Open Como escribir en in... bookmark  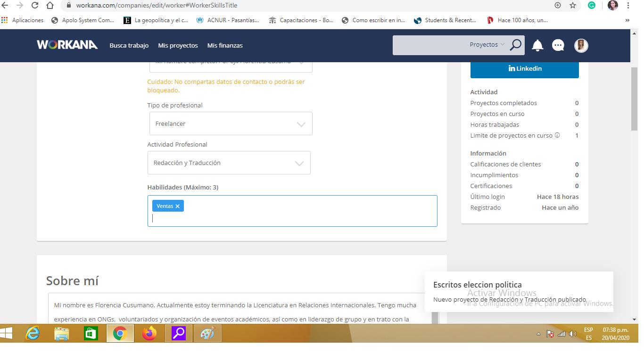373,20
